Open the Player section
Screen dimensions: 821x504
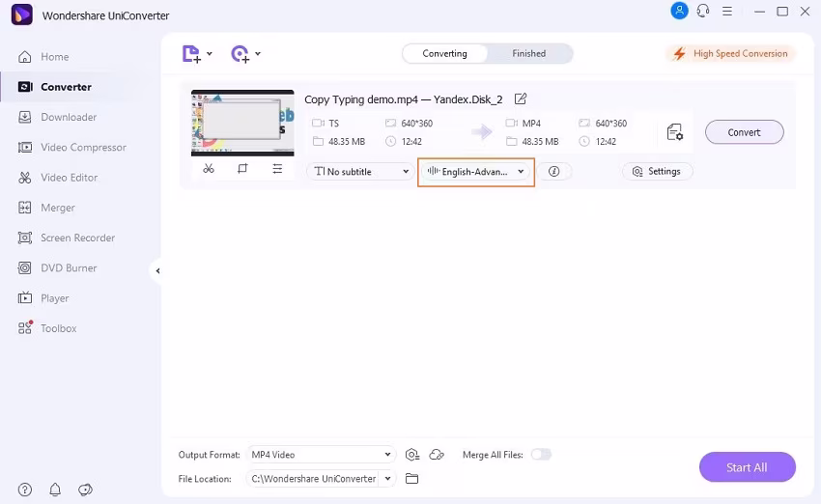[54, 298]
